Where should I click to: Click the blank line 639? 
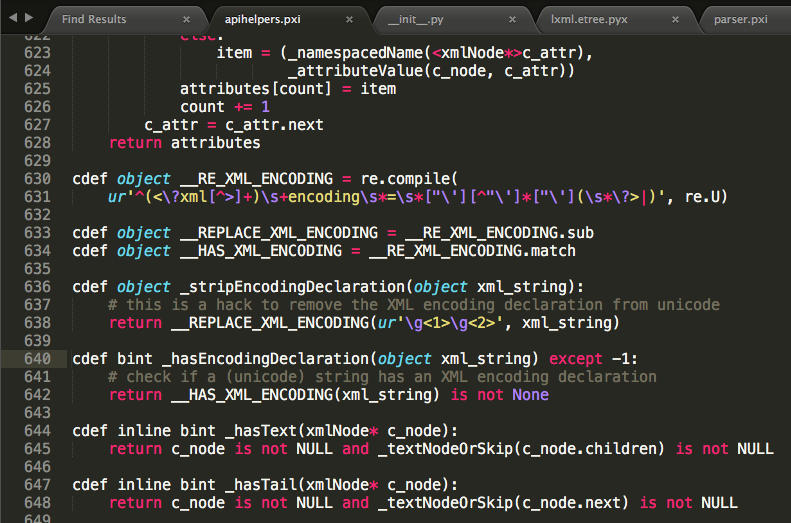(x=429, y=341)
